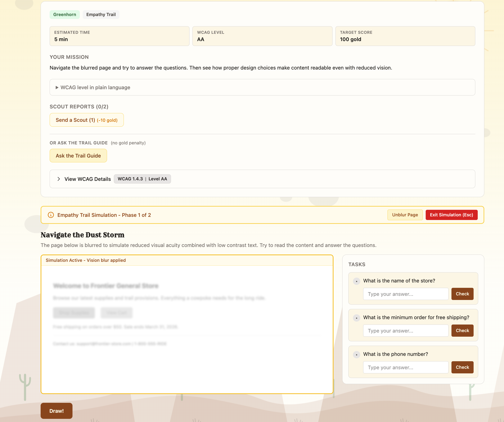Send a Scout for 10 gold
Screen dimensions: 504x422
87,120
